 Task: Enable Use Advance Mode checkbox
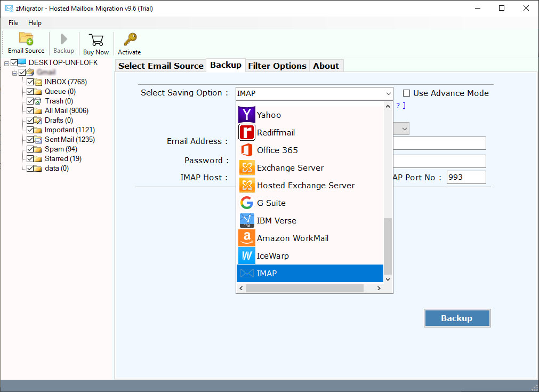click(x=406, y=93)
